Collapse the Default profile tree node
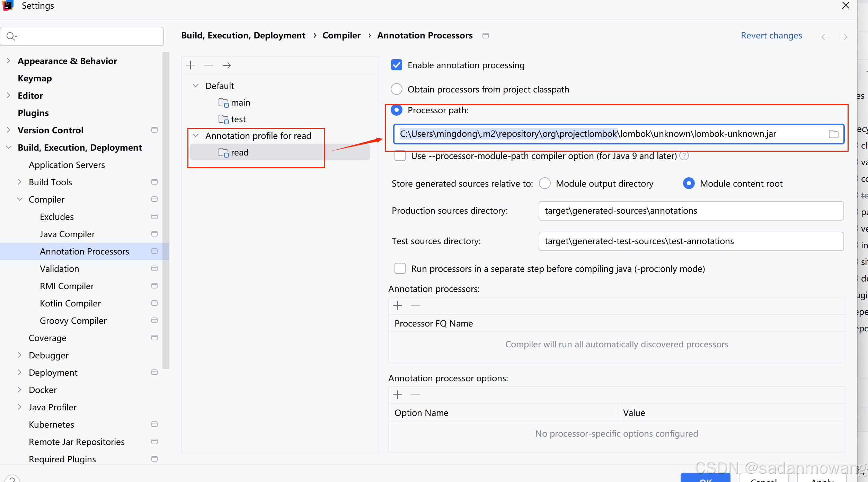868x482 pixels. pos(196,86)
